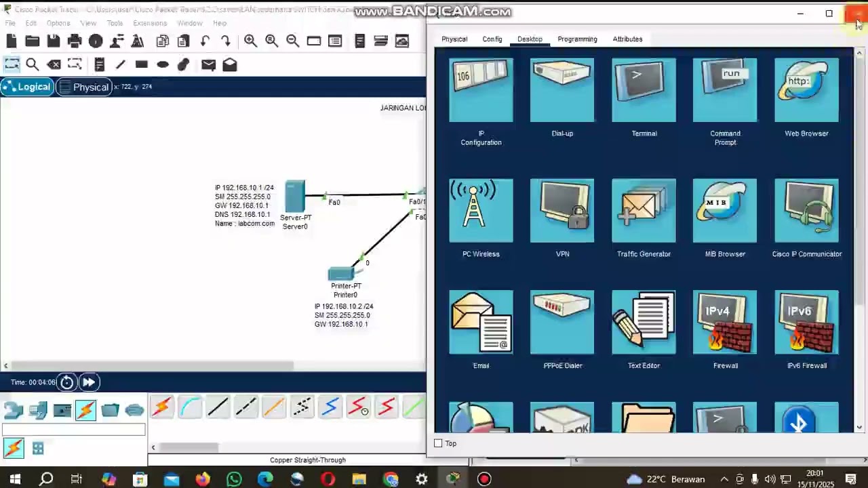Click the Power Cycle Devices button
Screen dimensions: 868x488
pos(66,382)
